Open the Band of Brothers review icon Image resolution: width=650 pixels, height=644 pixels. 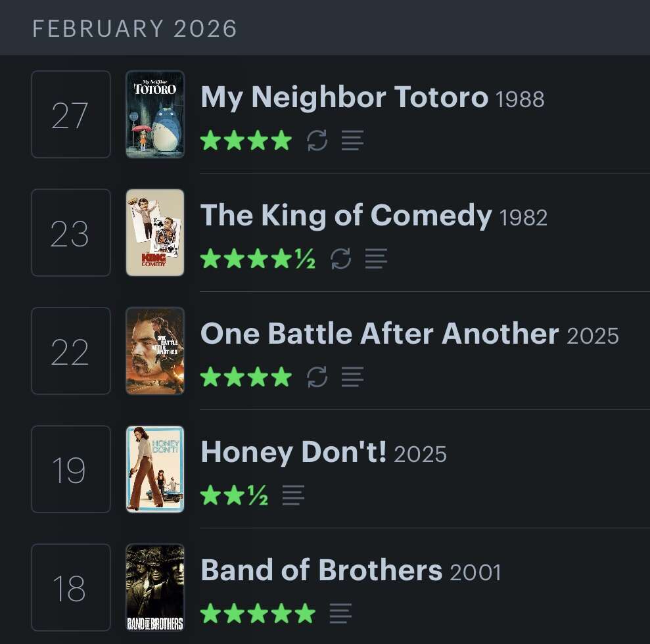point(340,613)
